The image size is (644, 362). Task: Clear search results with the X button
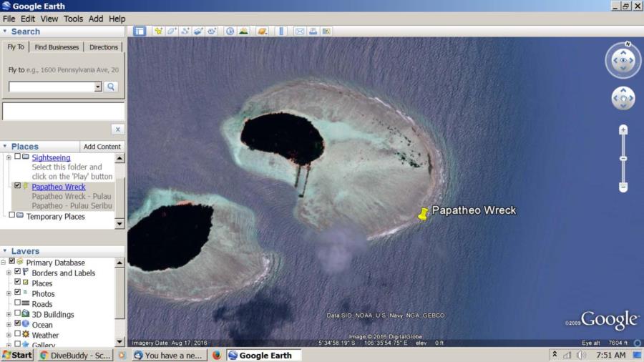pyautogui.click(x=118, y=129)
